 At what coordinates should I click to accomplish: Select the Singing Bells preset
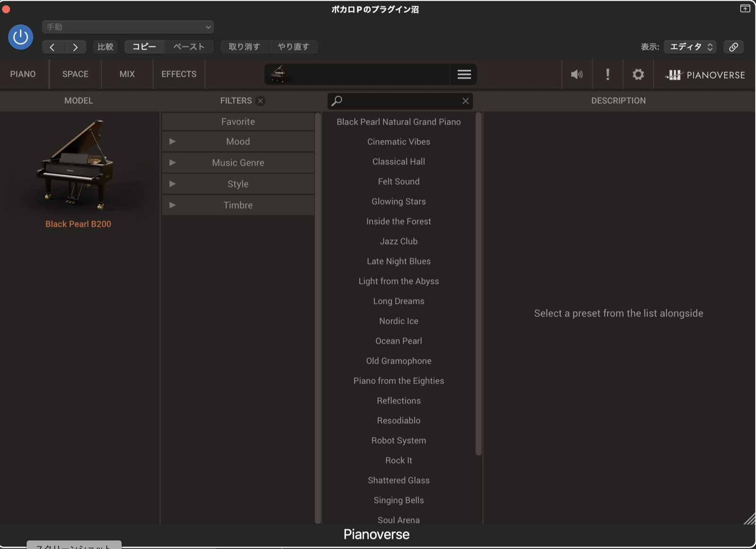tap(399, 500)
